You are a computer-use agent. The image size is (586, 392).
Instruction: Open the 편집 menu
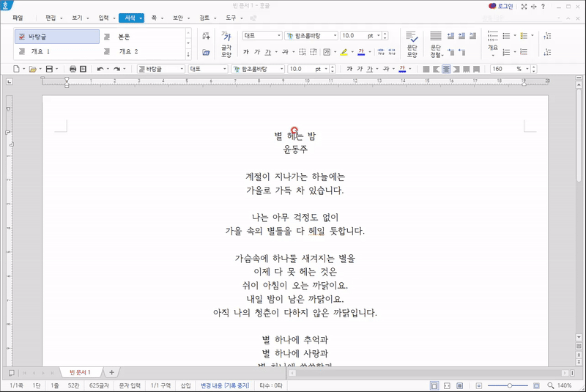tap(51, 18)
